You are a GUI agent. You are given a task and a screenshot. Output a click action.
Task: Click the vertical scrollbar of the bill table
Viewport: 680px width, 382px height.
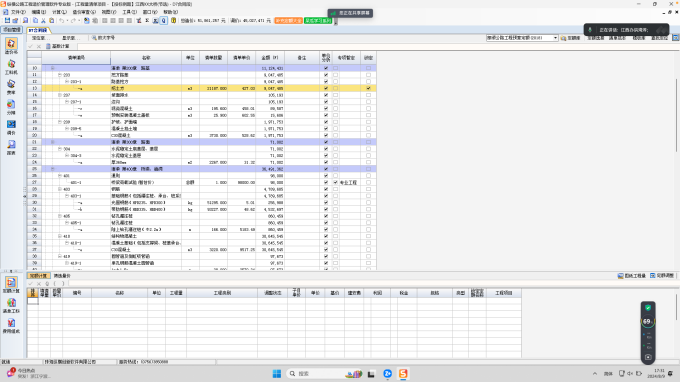point(677,114)
